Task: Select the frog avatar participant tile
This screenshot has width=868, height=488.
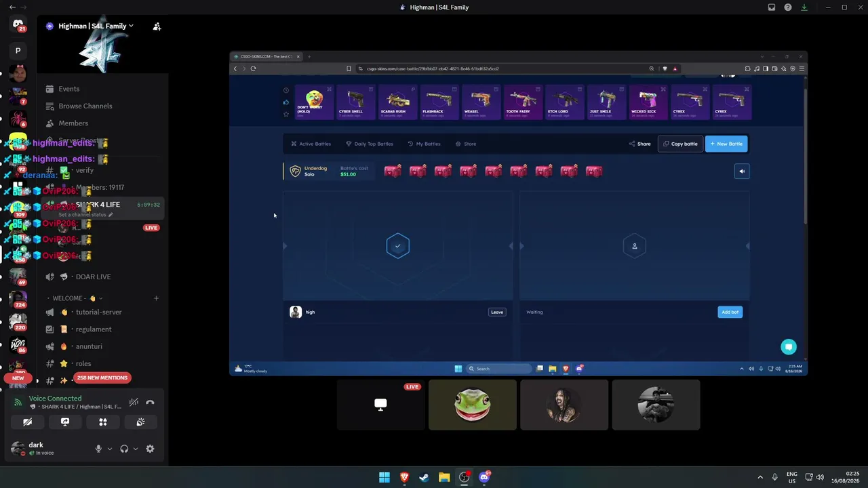Action: (x=473, y=405)
